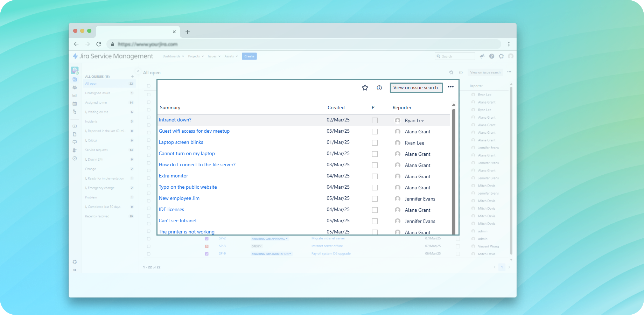Open the Issues dropdown menu

coord(214,56)
